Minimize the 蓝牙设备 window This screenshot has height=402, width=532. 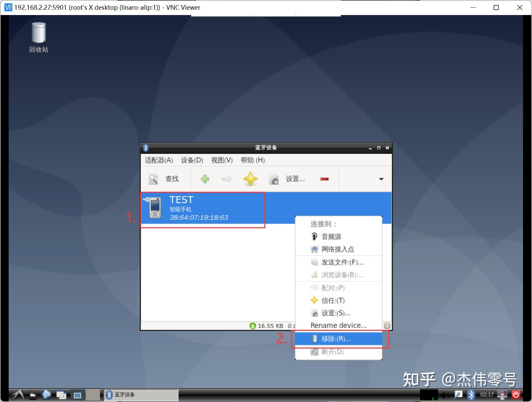370,148
